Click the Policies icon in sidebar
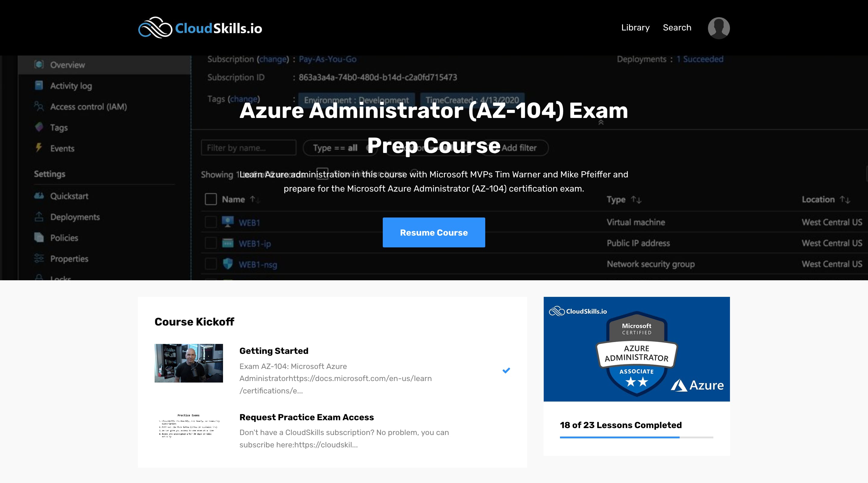Viewport: 868px width, 483px height. click(x=39, y=237)
